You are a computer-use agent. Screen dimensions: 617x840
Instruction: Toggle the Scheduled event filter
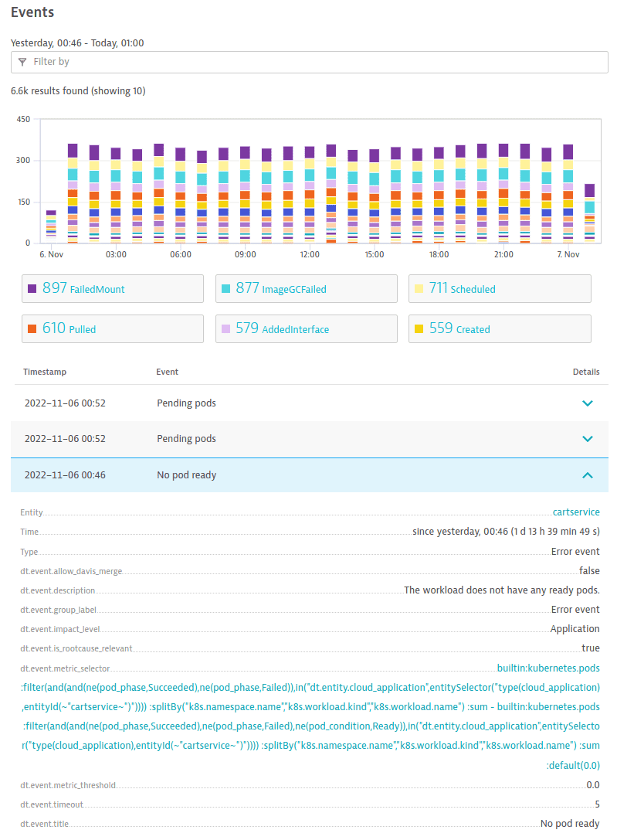point(499,289)
